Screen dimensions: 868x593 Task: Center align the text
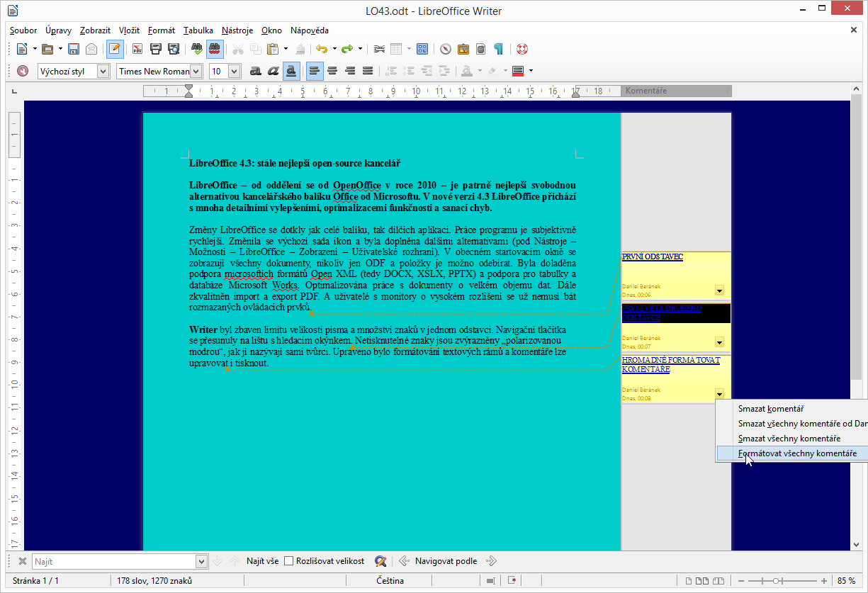pos(332,71)
